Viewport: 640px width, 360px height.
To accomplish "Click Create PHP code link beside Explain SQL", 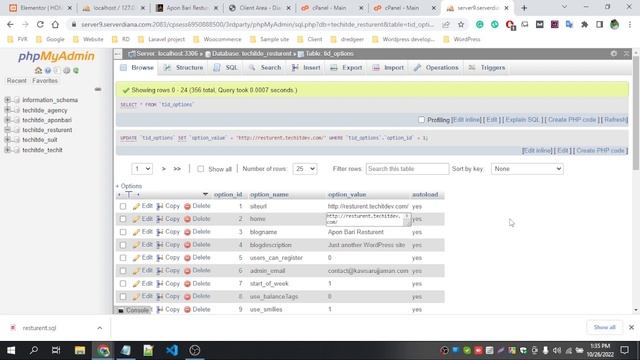I will 572,120.
